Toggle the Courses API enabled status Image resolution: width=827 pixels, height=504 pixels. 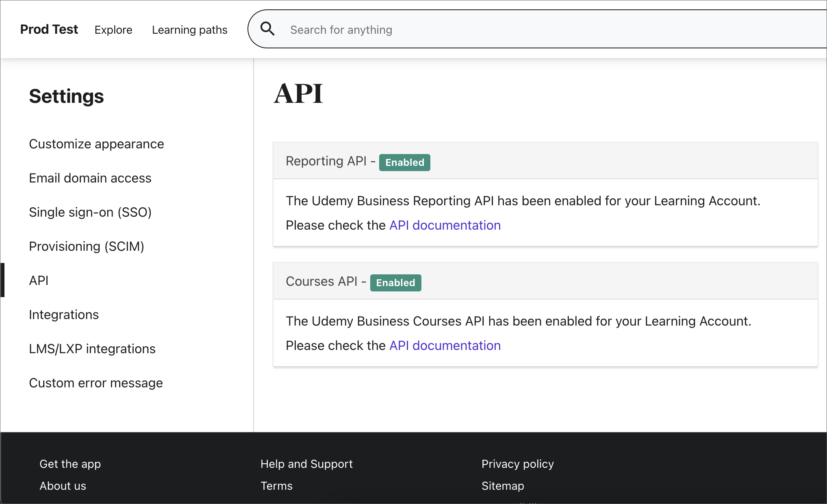click(x=395, y=282)
